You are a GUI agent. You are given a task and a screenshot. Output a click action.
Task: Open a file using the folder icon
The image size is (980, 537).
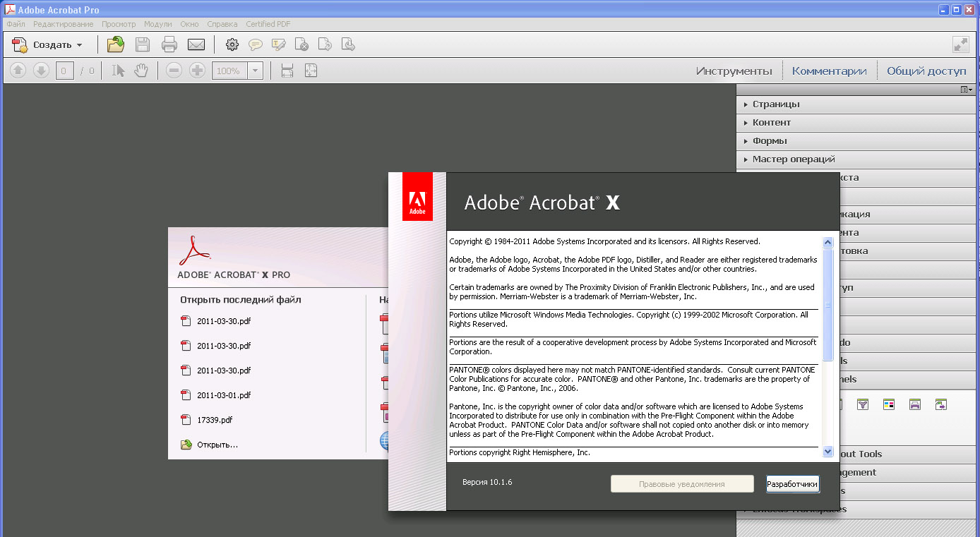pos(115,44)
